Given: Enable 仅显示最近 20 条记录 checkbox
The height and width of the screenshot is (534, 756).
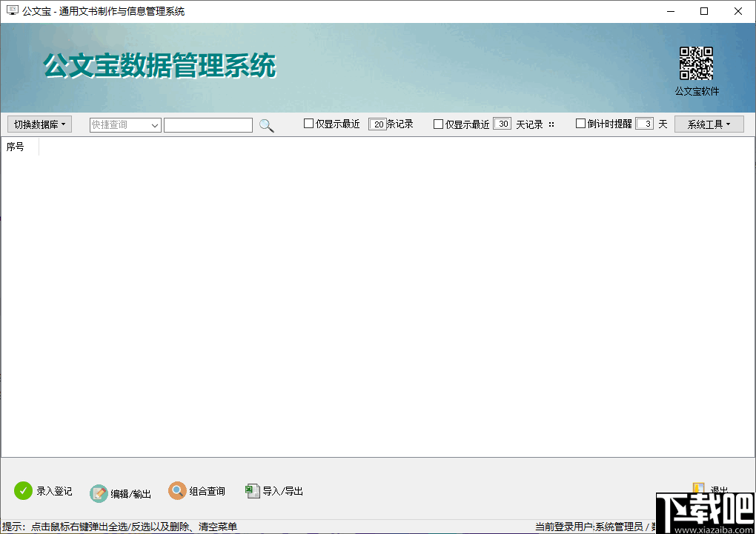Looking at the screenshot, I should [308, 124].
